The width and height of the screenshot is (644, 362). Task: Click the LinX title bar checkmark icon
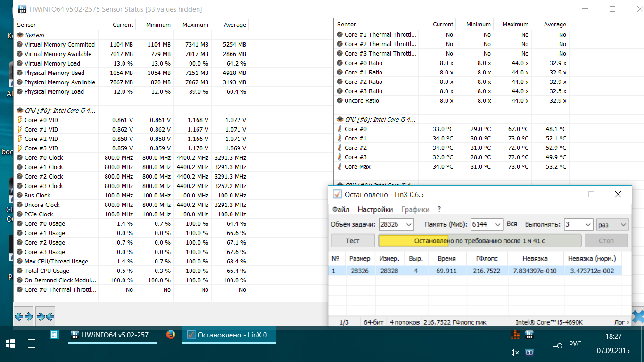pyautogui.click(x=337, y=194)
